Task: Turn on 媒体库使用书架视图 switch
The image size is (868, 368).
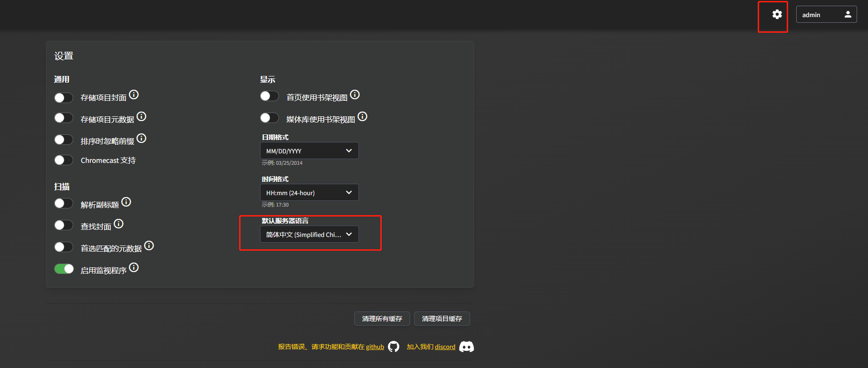Action: (x=270, y=118)
